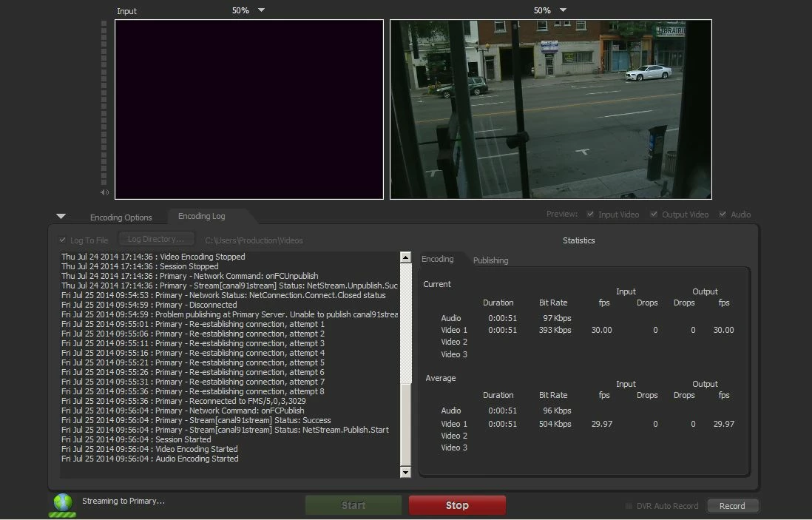Toggle the Audio preview checkbox
Screen dimensions: 812x520
click(x=723, y=214)
